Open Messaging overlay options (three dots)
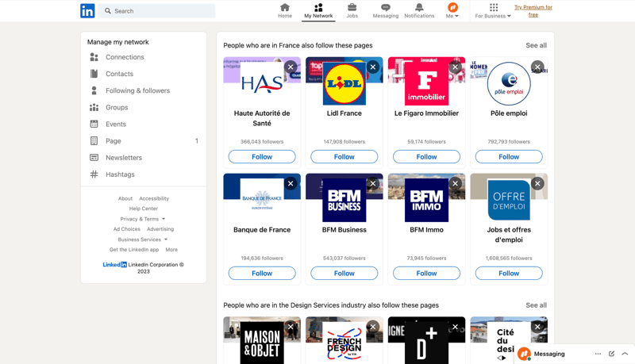 point(598,354)
